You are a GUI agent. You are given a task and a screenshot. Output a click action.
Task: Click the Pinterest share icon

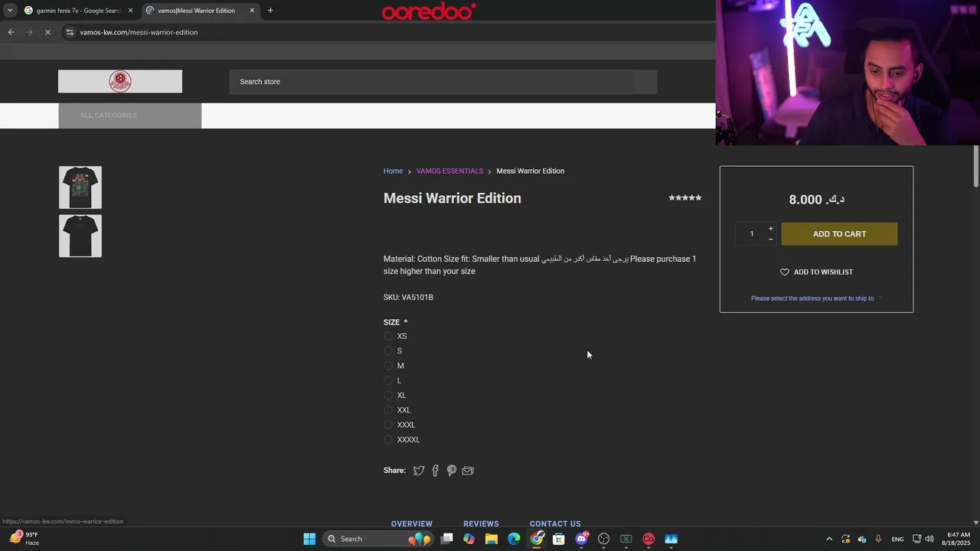point(452,471)
